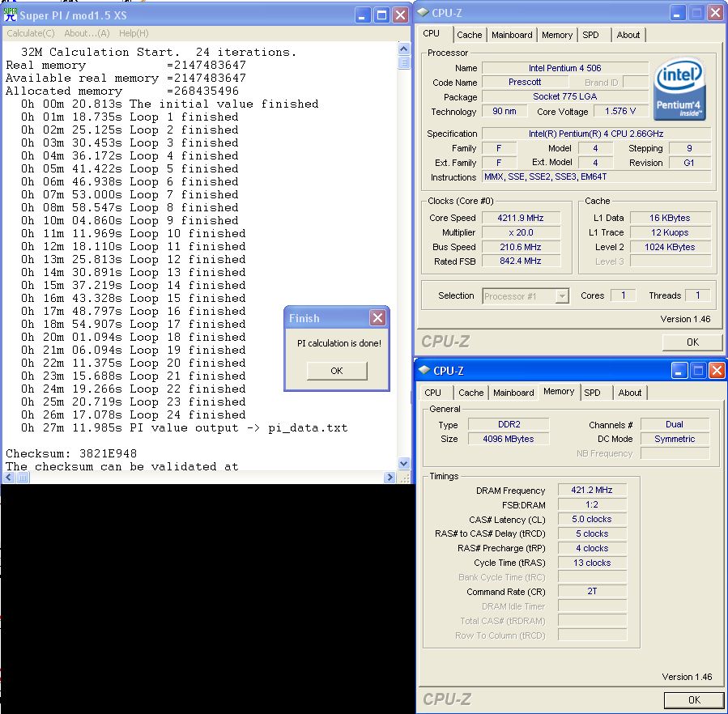This screenshot has width=728, height=714.
Task: Close the Super PI window
Action: click(x=400, y=15)
